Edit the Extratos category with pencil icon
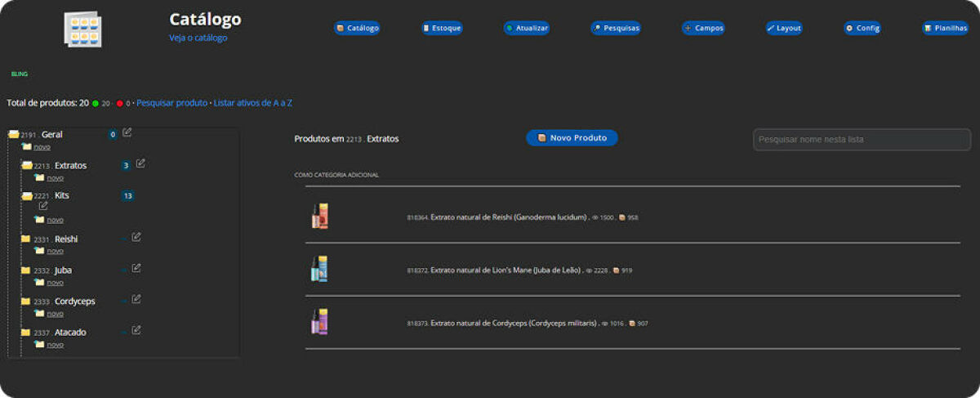Screen dimensions: 980x398 point(140,163)
